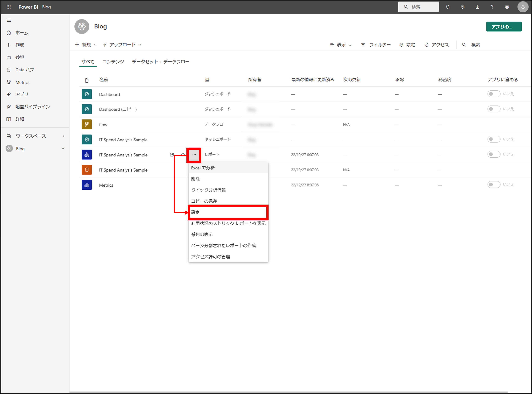Open the Microsoft app launcher waffle icon
Image resolution: width=532 pixels, height=394 pixels.
(x=9, y=7)
